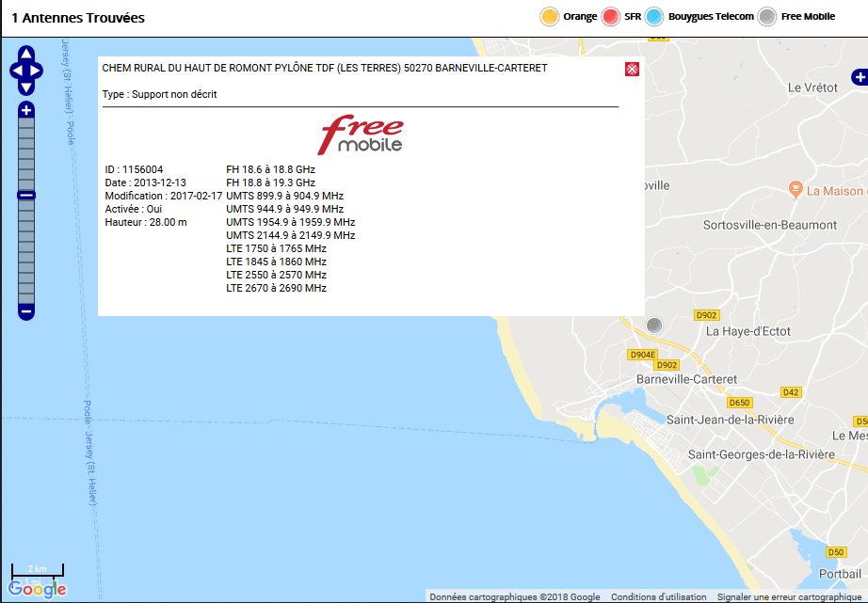
Task: Click the D904E road badge
Action: point(642,355)
